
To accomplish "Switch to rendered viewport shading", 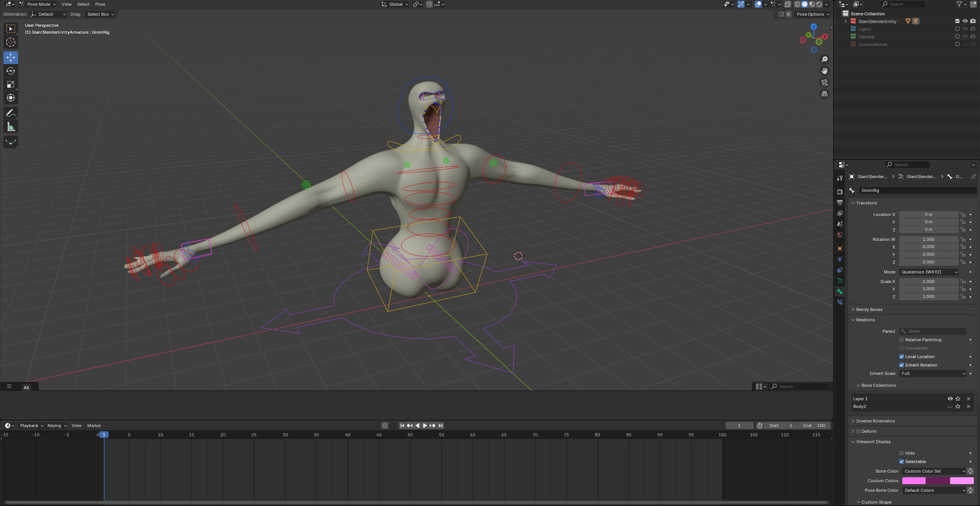I will (819, 4).
